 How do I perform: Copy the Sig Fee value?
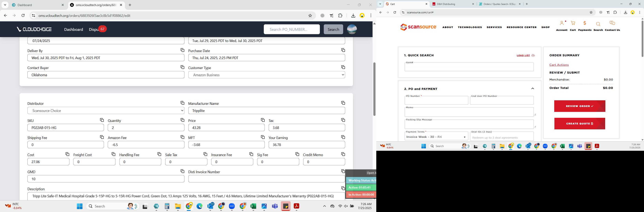pyautogui.click(x=297, y=154)
